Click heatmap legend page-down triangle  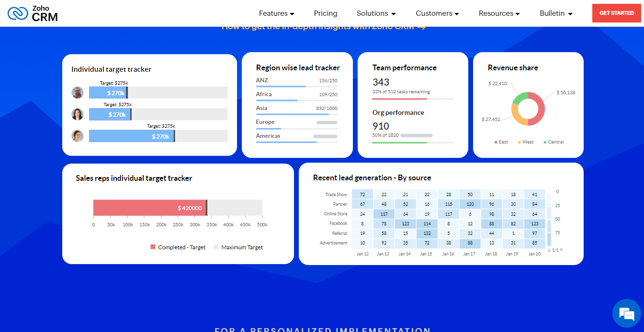[x=561, y=250]
